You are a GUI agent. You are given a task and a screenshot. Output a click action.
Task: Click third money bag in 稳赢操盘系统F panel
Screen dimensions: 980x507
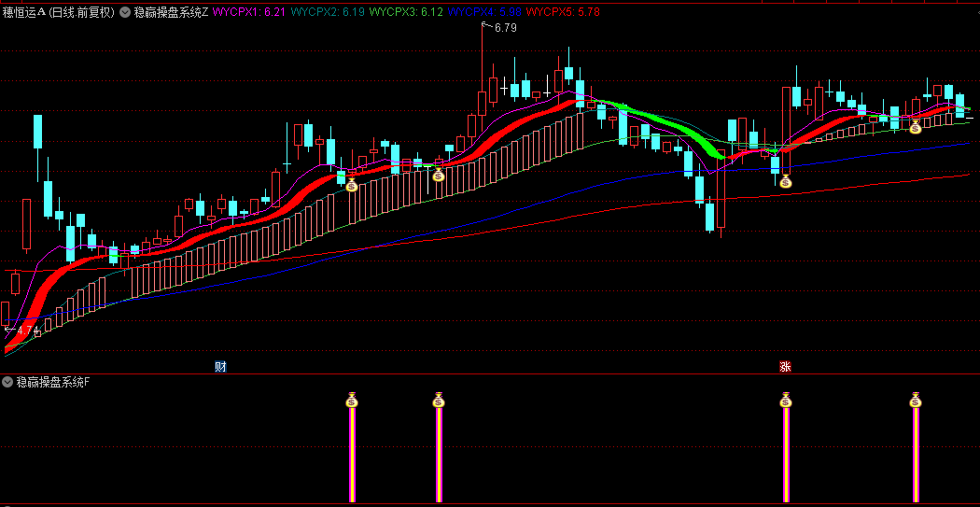tap(786, 401)
